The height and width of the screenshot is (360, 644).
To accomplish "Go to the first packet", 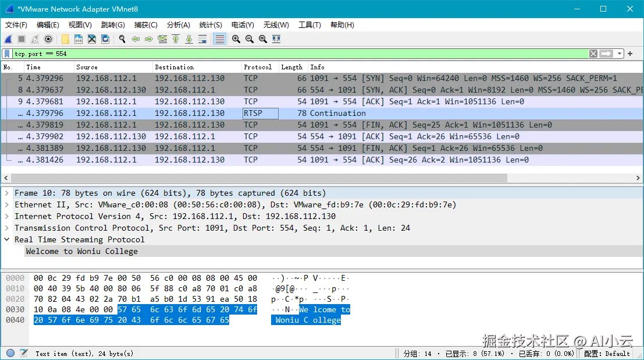I will point(176,39).
